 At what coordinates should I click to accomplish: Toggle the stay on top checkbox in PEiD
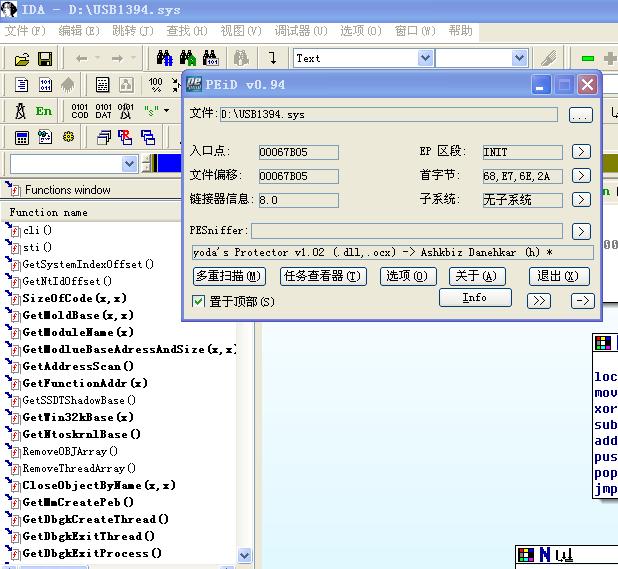198,301
